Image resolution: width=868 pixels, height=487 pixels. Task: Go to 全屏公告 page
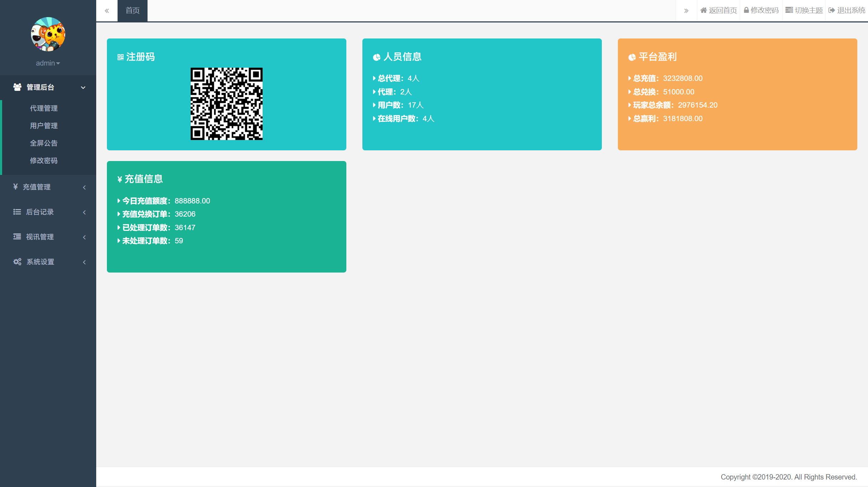(44, 143)
